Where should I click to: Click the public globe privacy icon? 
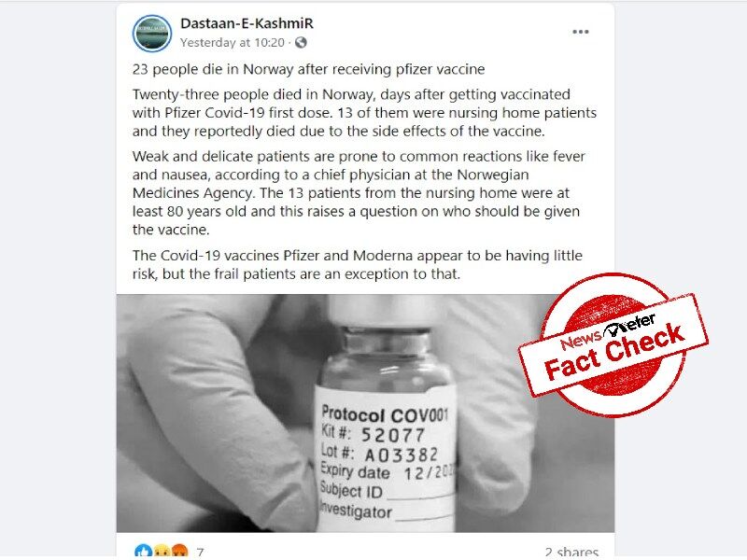[301, 43]
